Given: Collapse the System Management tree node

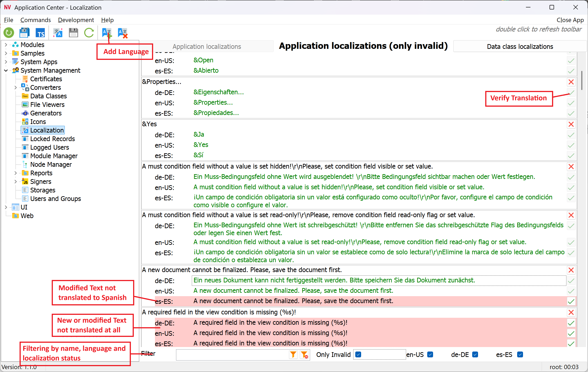Looking at the screenshot, I should [x=6, y=70].
